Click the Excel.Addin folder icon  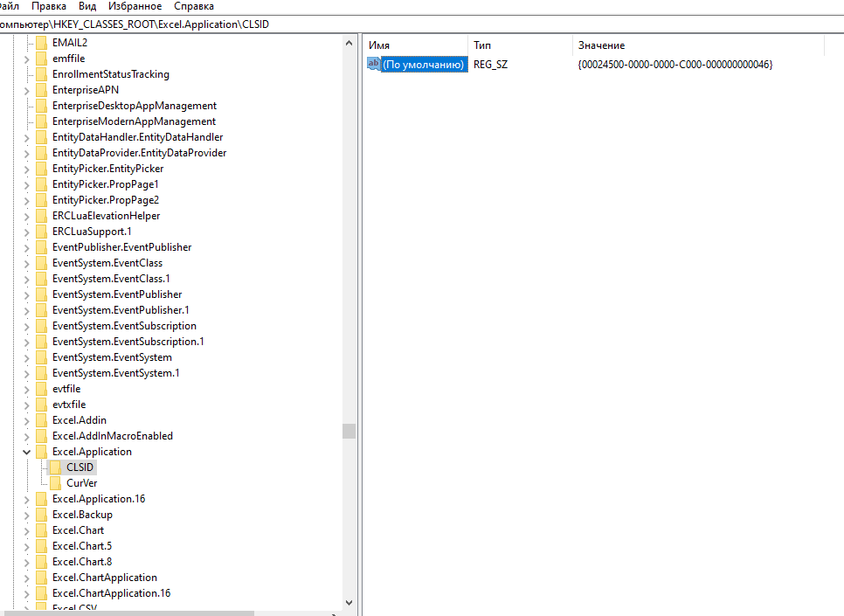41,419
